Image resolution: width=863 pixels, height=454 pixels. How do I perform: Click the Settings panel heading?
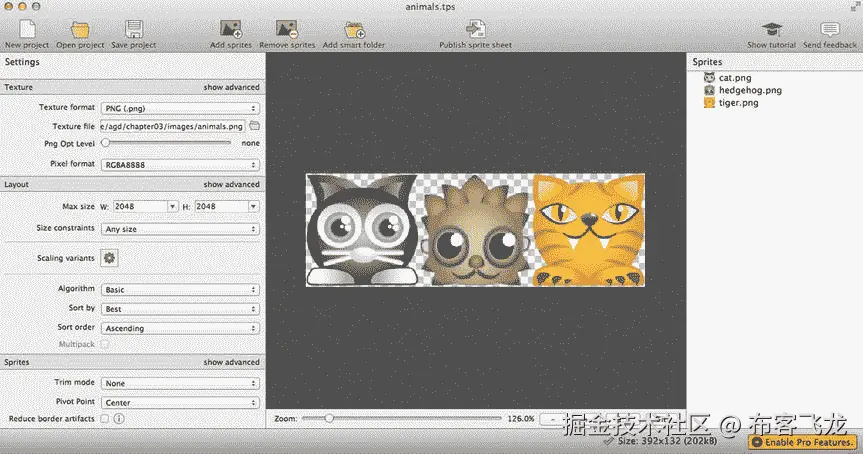(x=22, y=62)
